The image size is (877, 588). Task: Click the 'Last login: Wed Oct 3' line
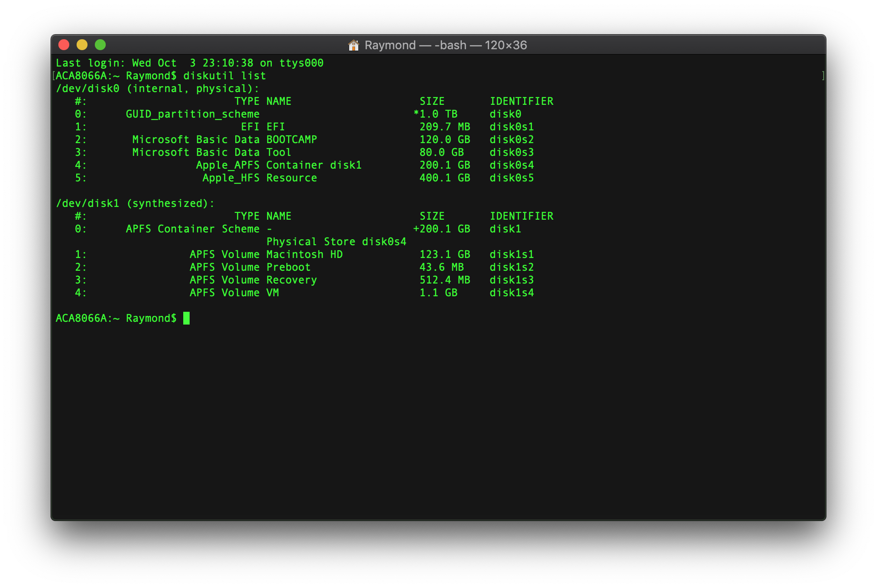point(190,63)
